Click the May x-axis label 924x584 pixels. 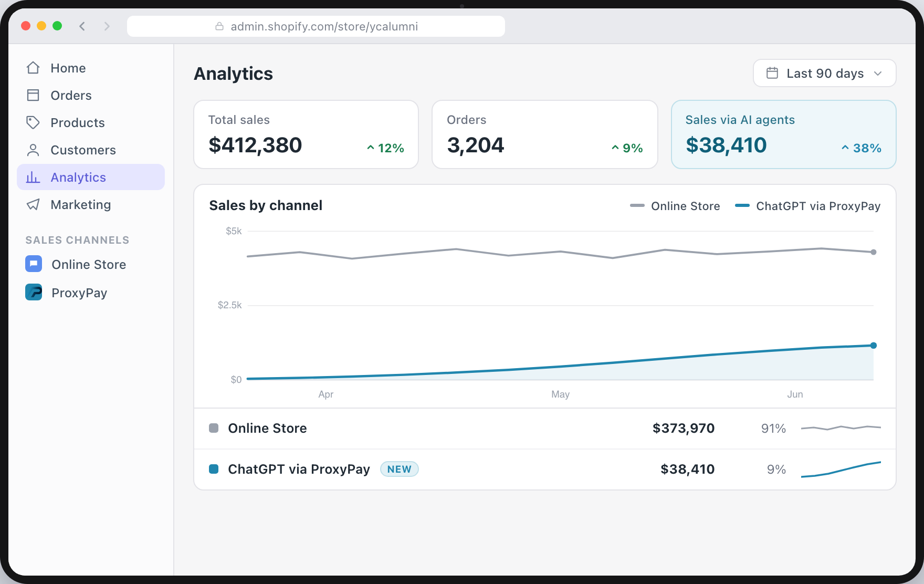pyautogui.click(x=560, y=394)
